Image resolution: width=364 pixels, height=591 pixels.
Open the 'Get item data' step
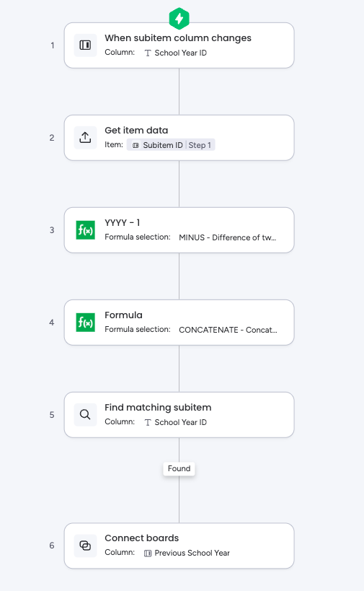click(179, 138)
